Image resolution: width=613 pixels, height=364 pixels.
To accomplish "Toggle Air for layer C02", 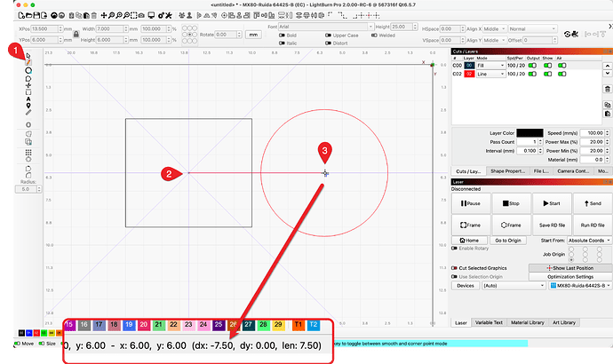I will [x=562, y=74].
